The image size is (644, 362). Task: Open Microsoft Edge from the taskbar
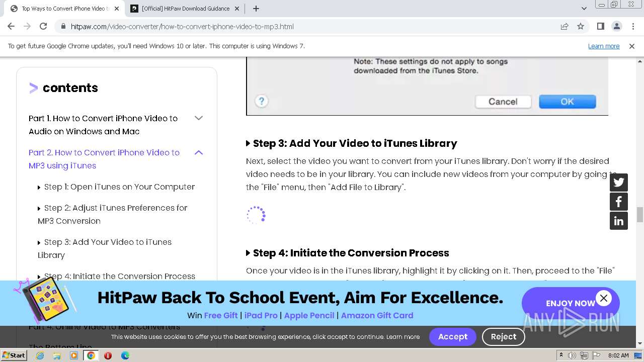[x=125, y=355]
